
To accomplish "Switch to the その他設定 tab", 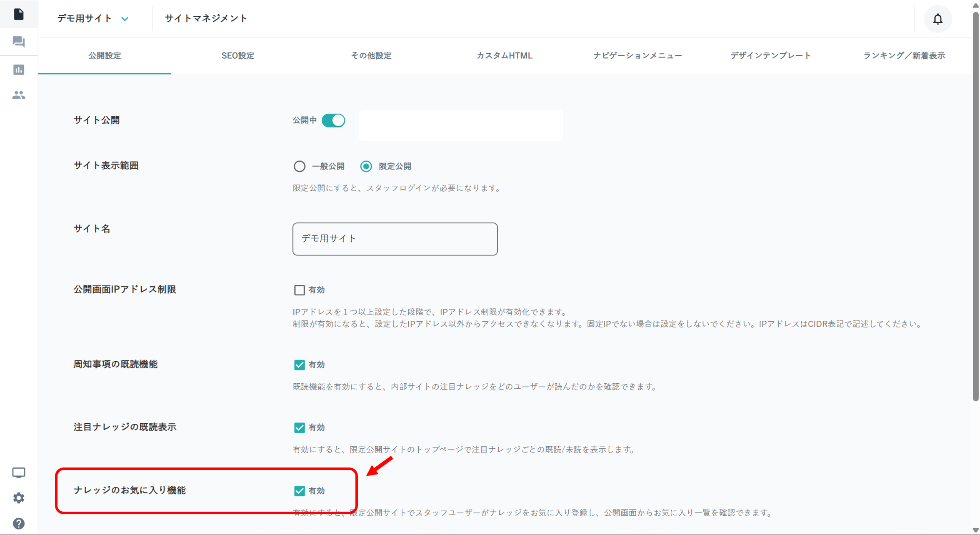I will point(371,56).
